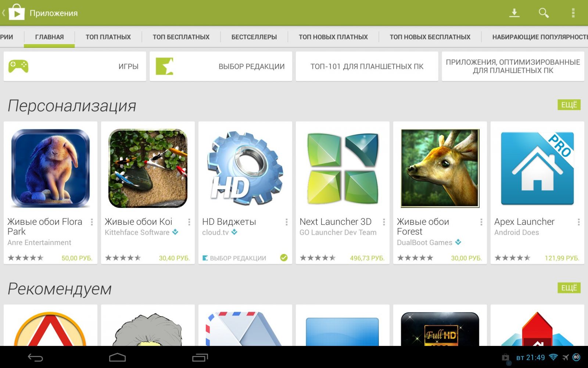
Task: Tap ВЫБОР РЕДАКЦИИ badge on HD Виджеты
Action: [x=234, y=258]
